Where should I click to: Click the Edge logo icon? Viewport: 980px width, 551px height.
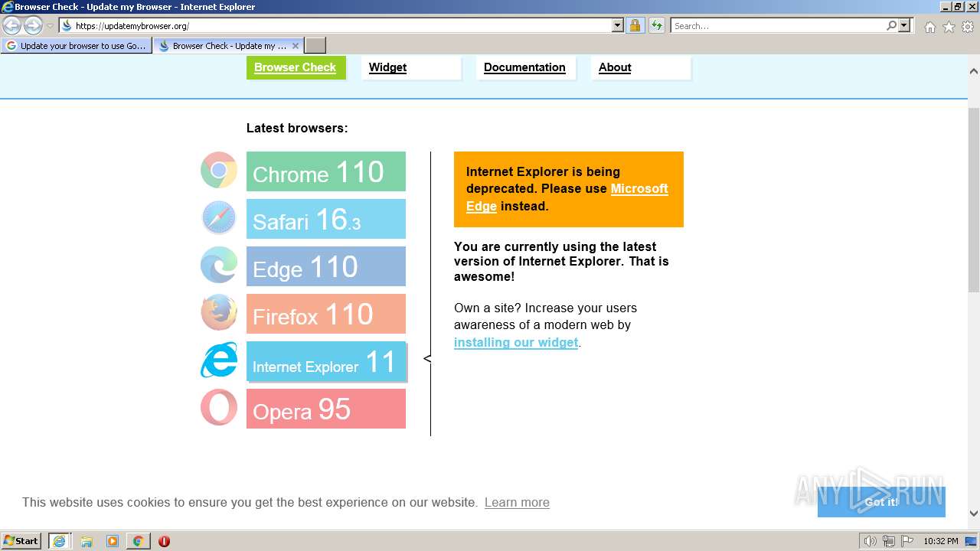pyautogui.click(x=219, y=266)
